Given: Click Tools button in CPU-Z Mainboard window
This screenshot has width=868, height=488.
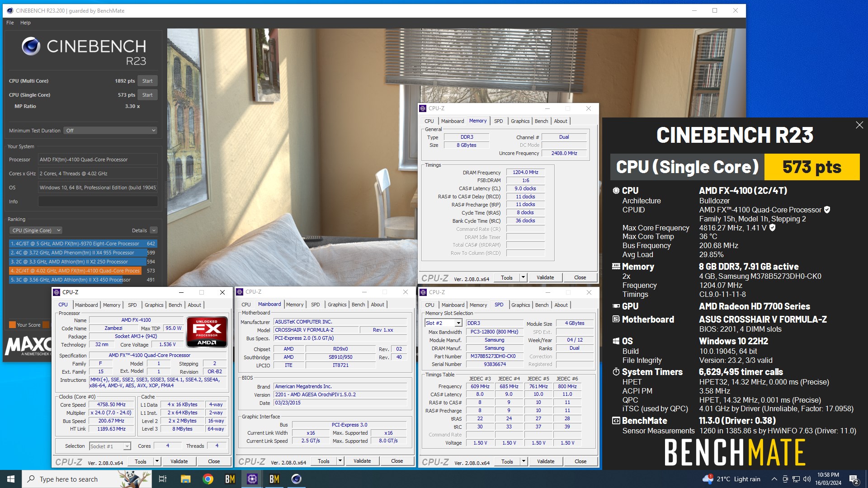Looking at the screenshot, I should pyautogui.click(x=324, y=461).
